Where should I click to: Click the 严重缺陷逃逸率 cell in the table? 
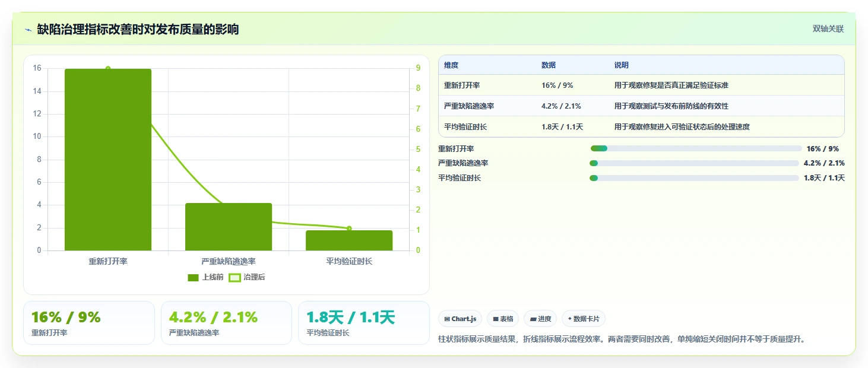coord(469,106)
